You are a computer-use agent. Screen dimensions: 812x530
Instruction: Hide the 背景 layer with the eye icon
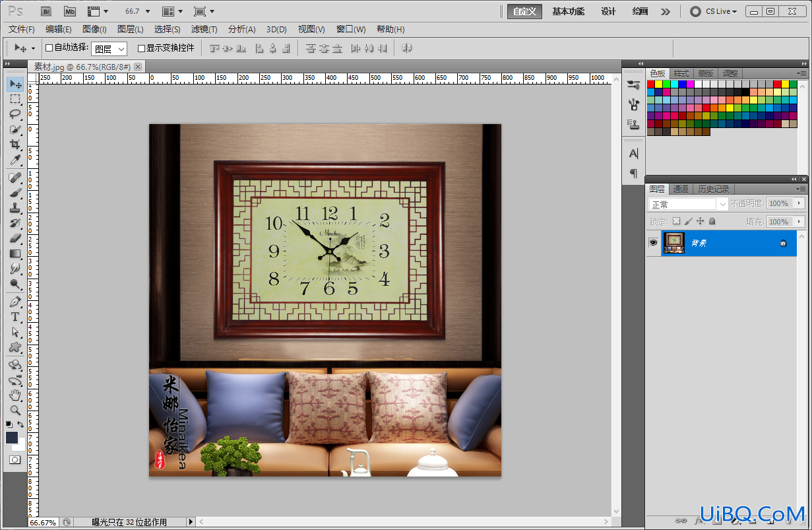(x=653, y=243)
